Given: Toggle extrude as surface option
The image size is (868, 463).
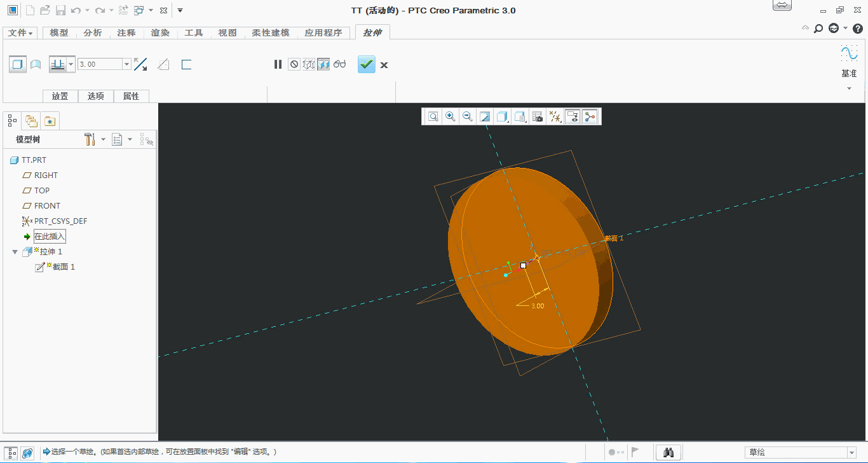Looking at the screenshot, I should point(36,64).
